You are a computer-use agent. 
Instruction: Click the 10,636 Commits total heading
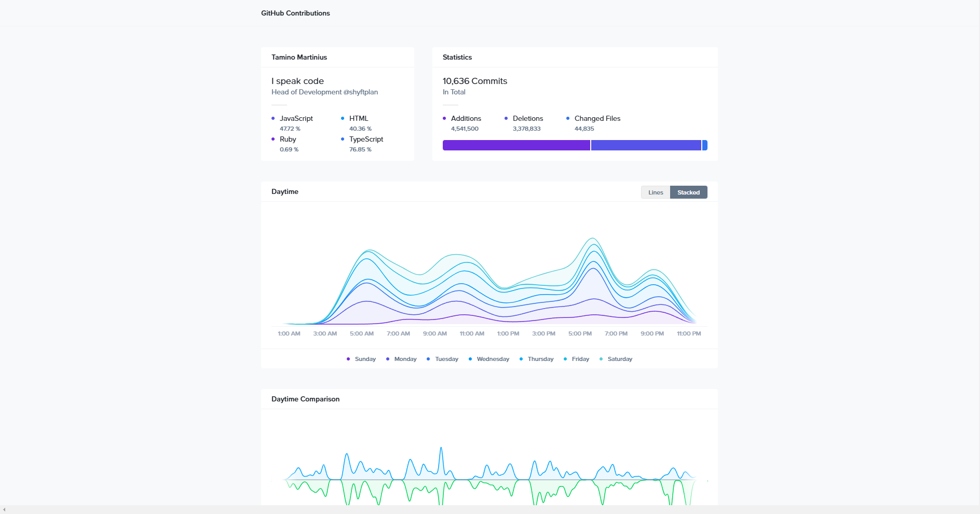point(475,81)
